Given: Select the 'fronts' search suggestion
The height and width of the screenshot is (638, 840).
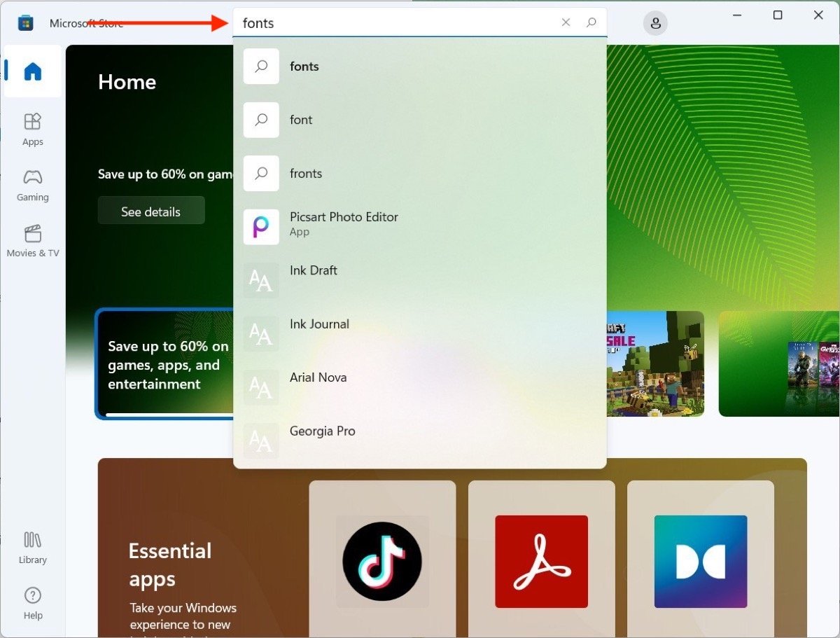Looking at the screenshot, I should pyautogui.click(x=419, y=174).
